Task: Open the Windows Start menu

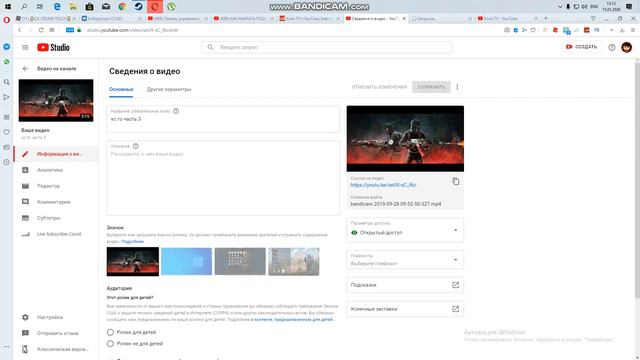Action: tap(8, 7)
